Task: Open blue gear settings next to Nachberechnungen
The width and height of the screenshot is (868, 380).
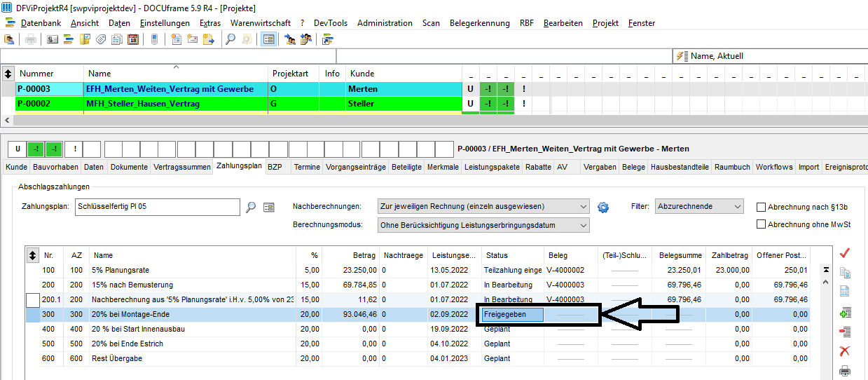Action: tap(603, 207)
